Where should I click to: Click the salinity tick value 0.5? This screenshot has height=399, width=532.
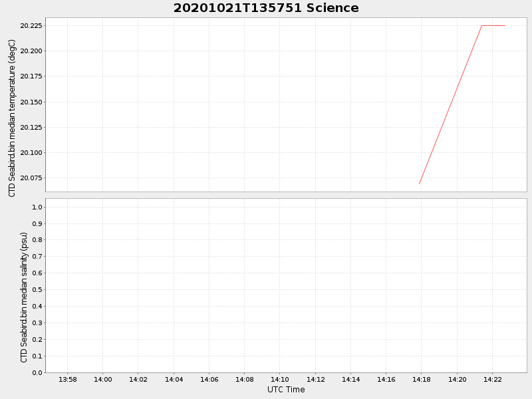click(x=37, y=290)
